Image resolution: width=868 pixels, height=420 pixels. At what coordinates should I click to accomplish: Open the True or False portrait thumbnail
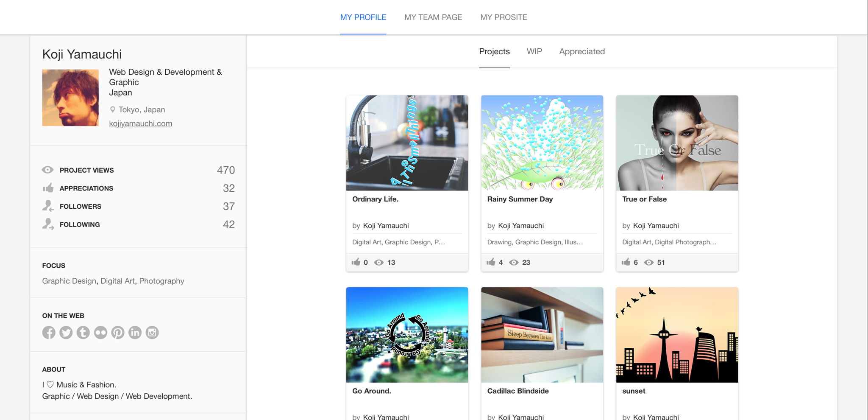tap(677, 143)
